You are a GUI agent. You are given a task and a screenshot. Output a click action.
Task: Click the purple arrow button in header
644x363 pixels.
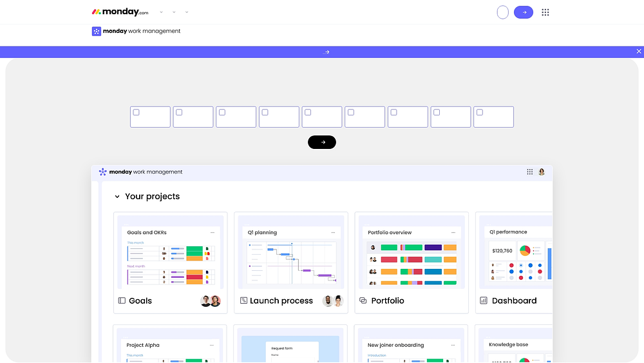(523, 12)
